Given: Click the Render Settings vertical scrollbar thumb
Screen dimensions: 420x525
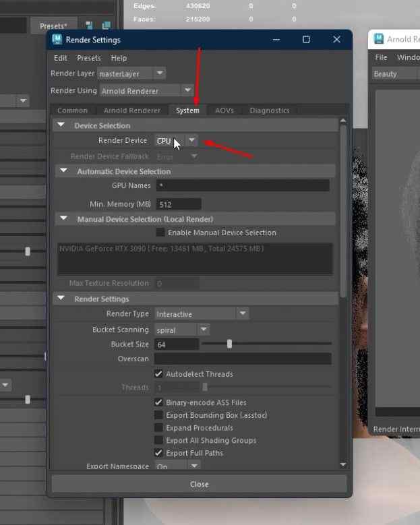Looking at the screenshot, I should click(x=343, y=211).
